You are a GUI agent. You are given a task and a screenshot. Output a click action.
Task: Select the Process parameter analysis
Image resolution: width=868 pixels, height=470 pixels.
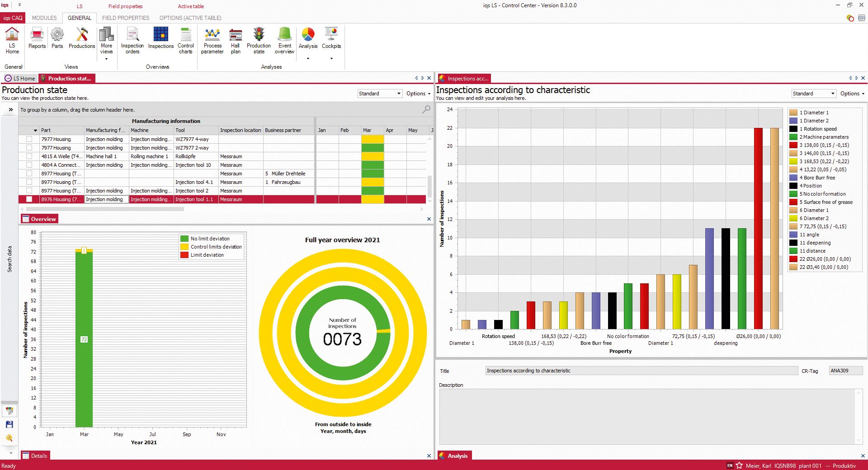pos(212,40)
